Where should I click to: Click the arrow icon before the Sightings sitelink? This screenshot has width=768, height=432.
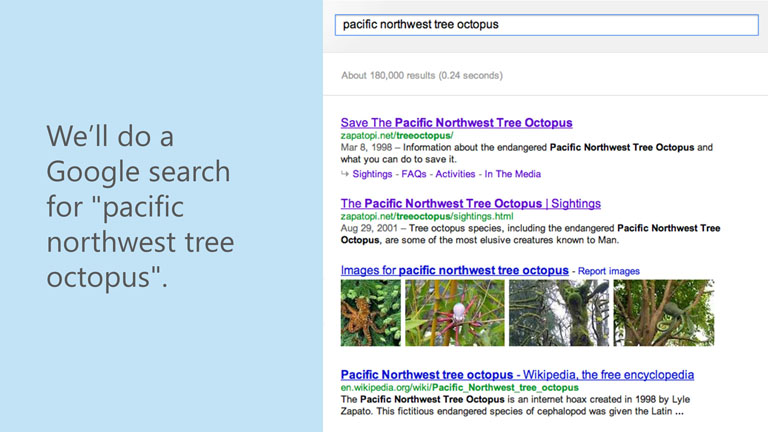345,174
